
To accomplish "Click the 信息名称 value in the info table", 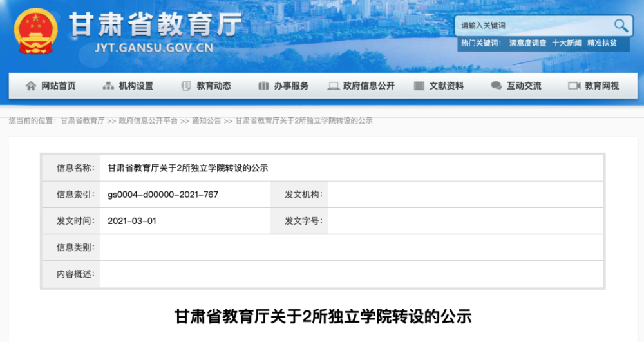I will pyautogui.click(x=187, y=168).
